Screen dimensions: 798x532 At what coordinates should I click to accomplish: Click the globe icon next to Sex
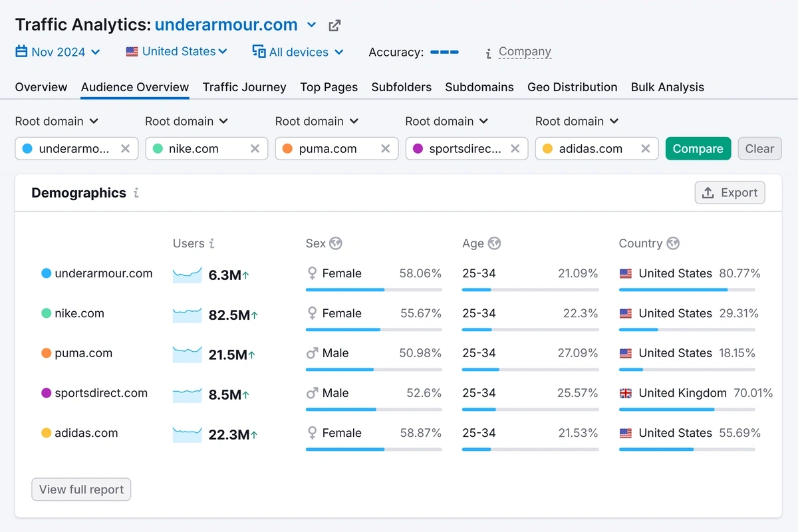(x=336, y=243)
